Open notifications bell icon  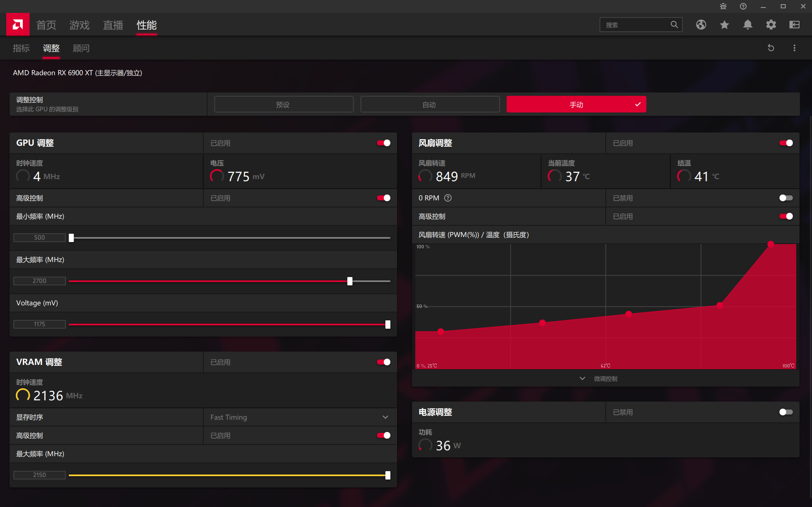pyautogui.click(x=747, y=25)
